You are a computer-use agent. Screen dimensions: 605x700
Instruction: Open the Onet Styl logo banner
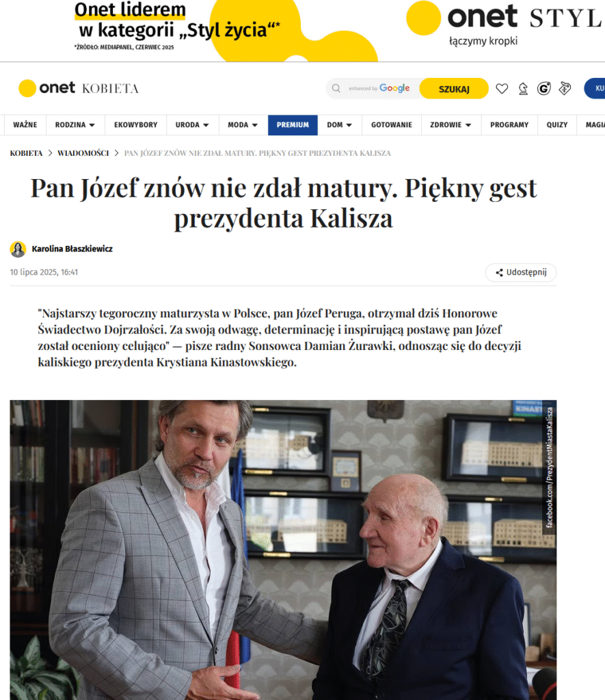click(505, 23)
